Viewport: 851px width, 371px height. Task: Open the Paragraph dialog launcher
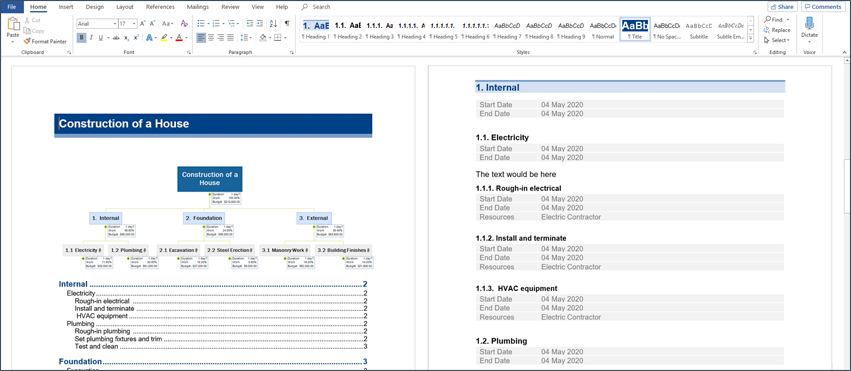(292, 53)
